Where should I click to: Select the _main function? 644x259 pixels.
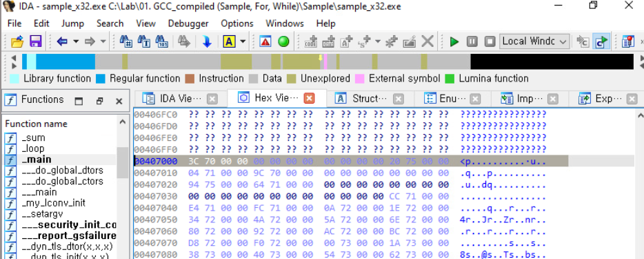[x=37, y=160]
